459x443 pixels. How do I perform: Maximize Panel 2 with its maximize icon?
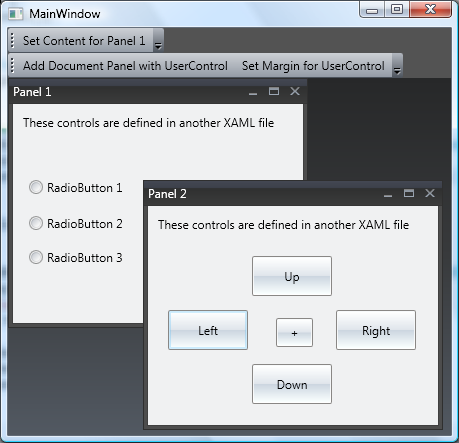[x=409, y=193]
